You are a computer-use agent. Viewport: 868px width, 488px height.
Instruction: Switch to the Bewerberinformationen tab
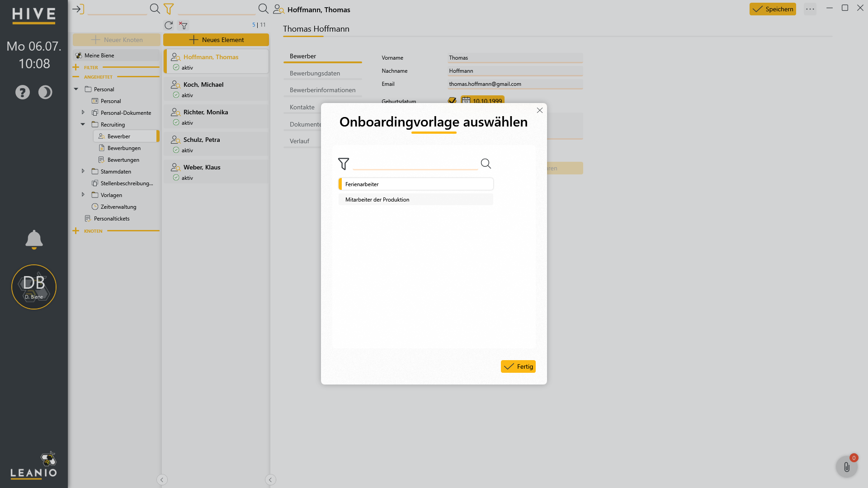pyautogui.click(x=323, y=90)
